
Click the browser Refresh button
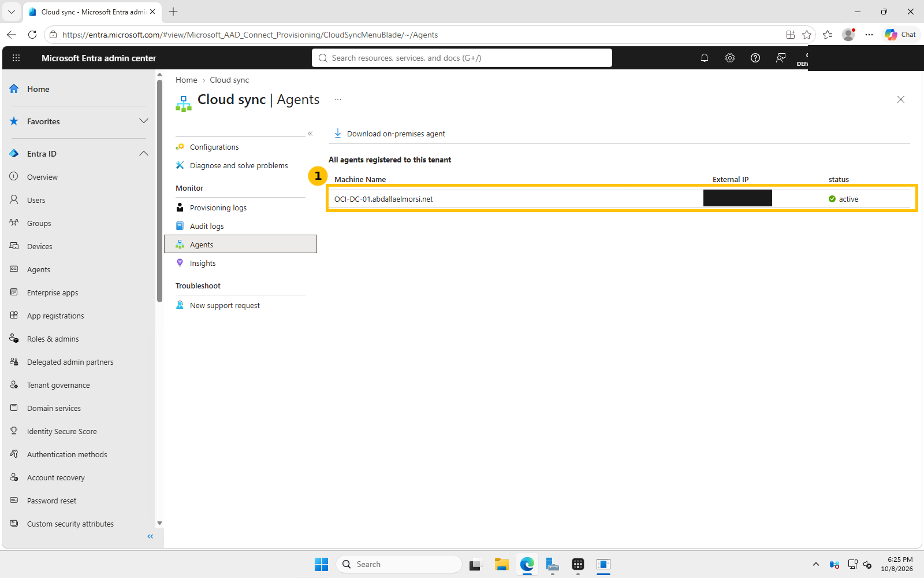pyautogui.click(x=32, y=35)
